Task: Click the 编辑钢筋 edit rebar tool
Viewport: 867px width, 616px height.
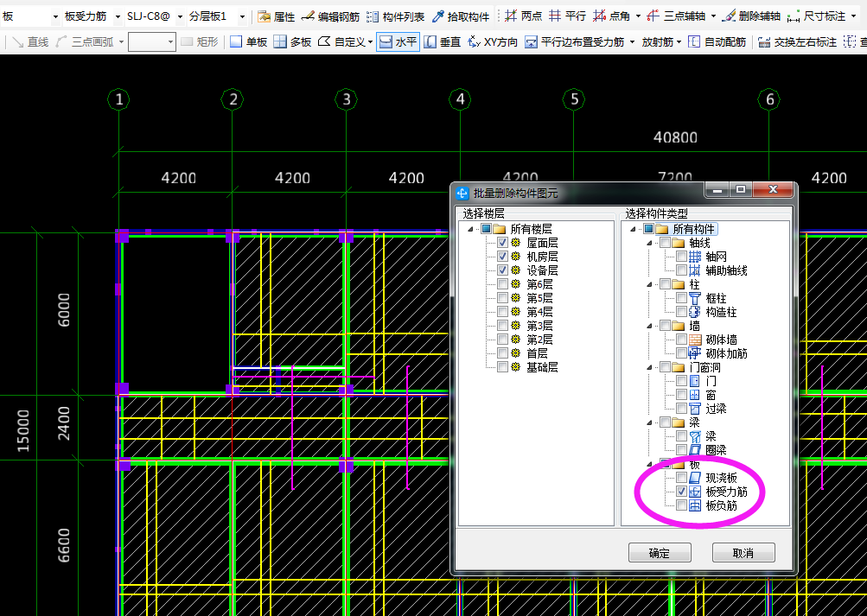Action: pyautogui.click(x=331, y=16)
